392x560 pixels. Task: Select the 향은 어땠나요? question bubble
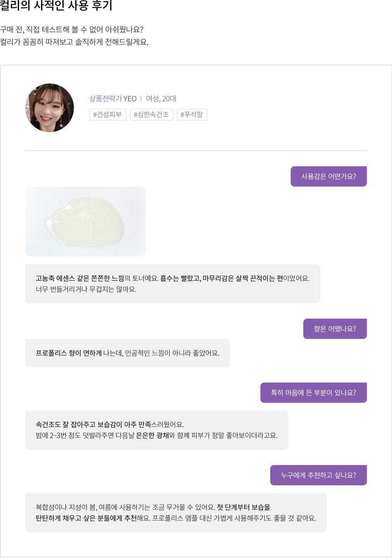tap(335, 329)
